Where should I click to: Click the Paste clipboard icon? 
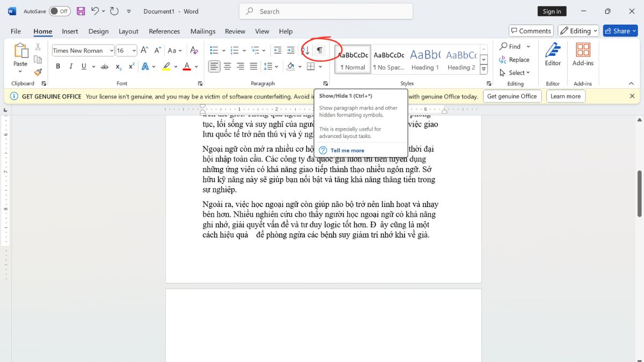20,51
